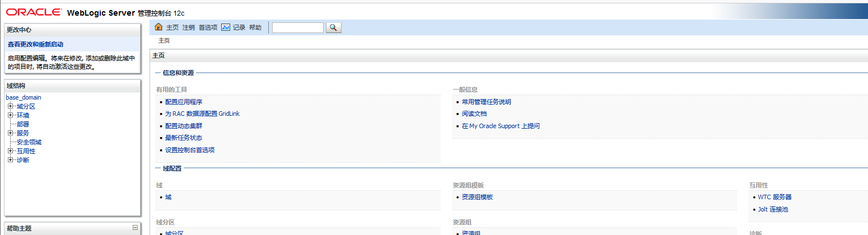This screenshot has height=235, width=868.
Task: Collapse the 帮助主题 panel minus icon
Action: pos(134,227)
